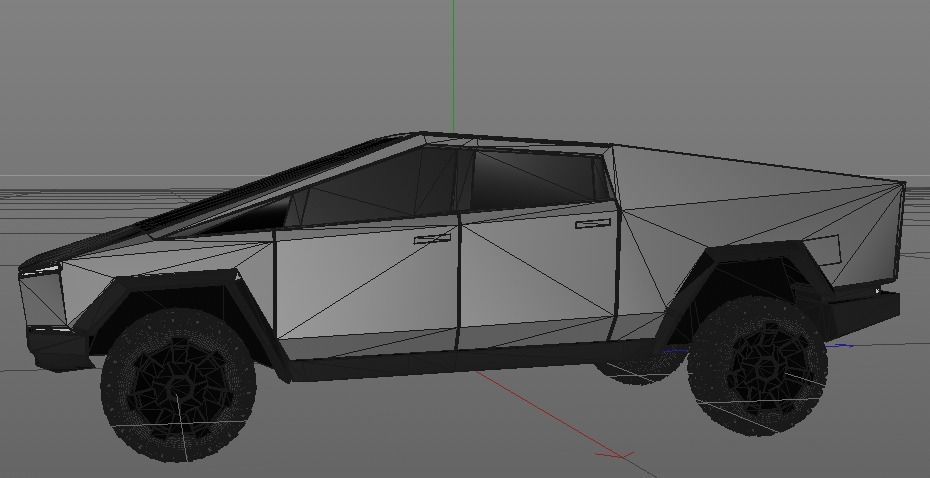Select the headlight strip at the nose

[x=39, y=270]
